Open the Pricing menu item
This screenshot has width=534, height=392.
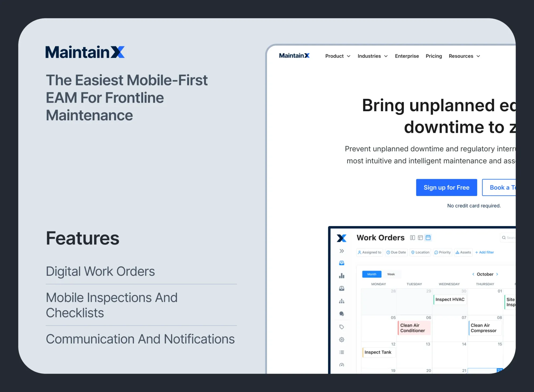[434, 56]
